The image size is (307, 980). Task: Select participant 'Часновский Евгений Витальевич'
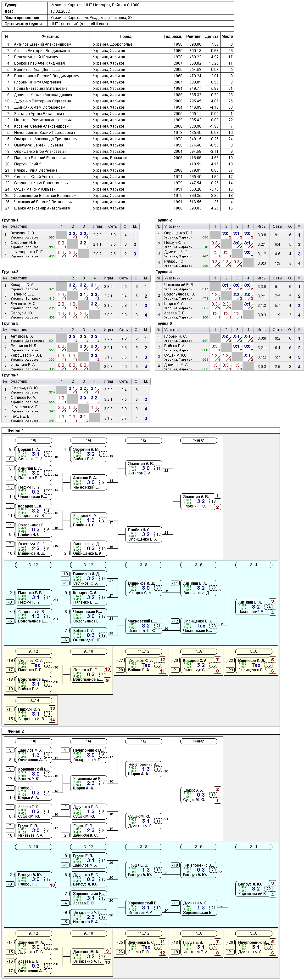click(43, 202)
